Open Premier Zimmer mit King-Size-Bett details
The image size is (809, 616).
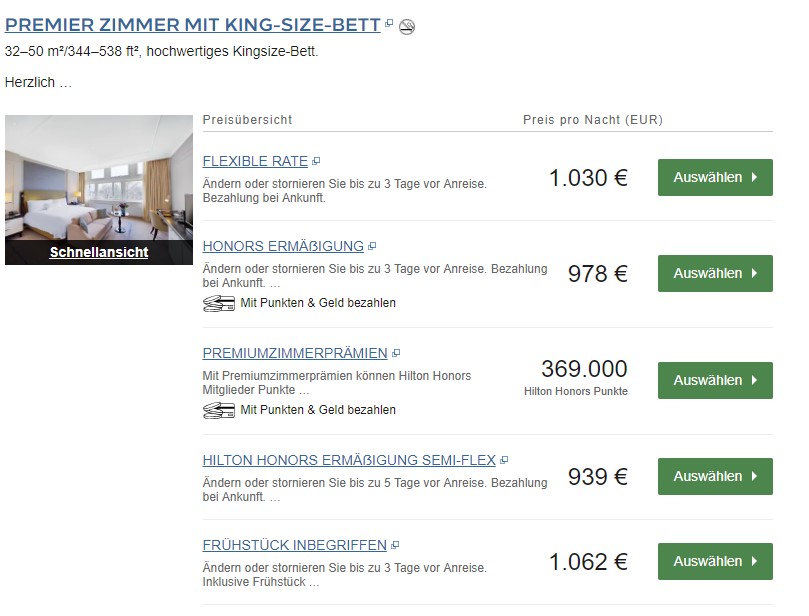click(x=192, y=25)
